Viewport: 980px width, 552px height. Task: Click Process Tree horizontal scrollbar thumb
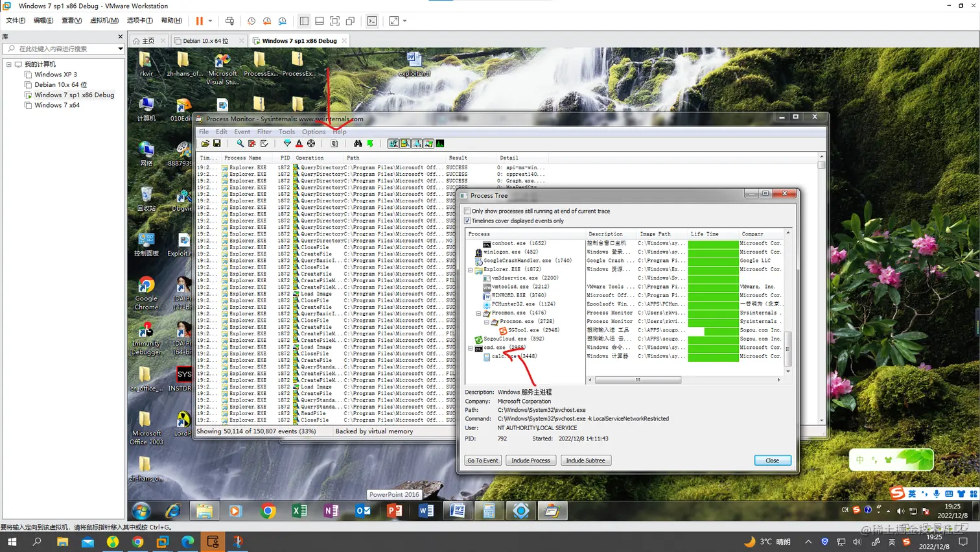(638, 380)
